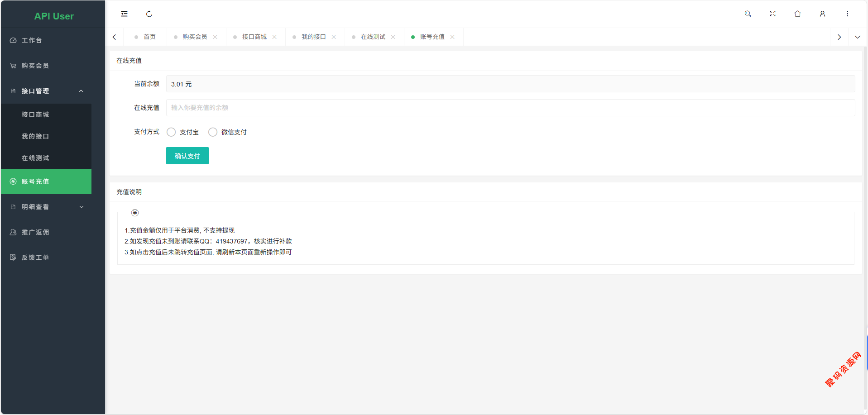Image resolution: width=868 pixels, height=415 pixels.
Task: Switch to the 在线测试 tab
Action: (373, 37)
